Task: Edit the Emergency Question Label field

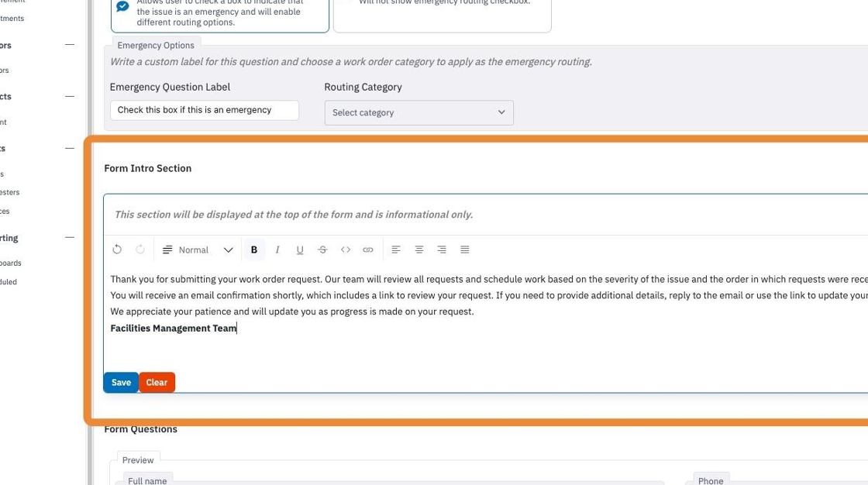Action: pos(205,110)
